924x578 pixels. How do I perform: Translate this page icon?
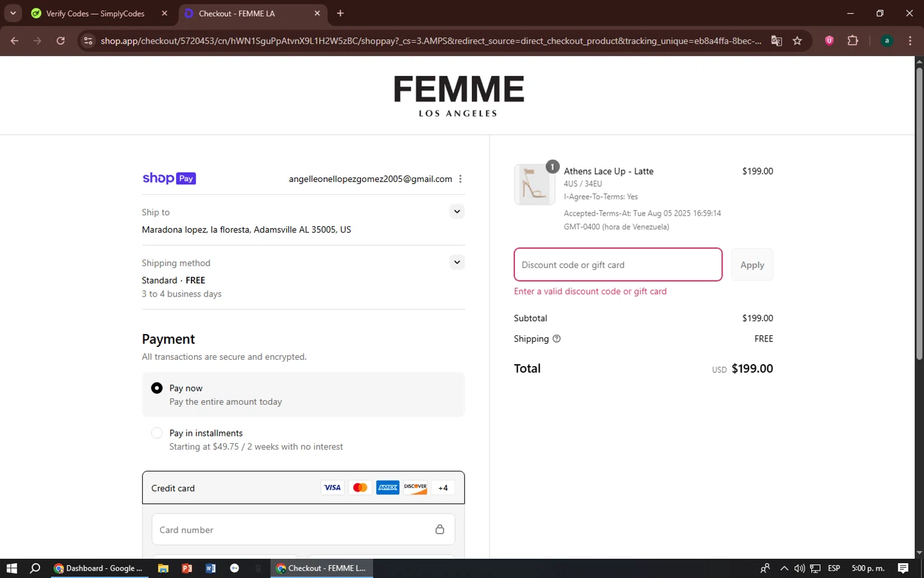pyautogui.click(x=777, y=41)
